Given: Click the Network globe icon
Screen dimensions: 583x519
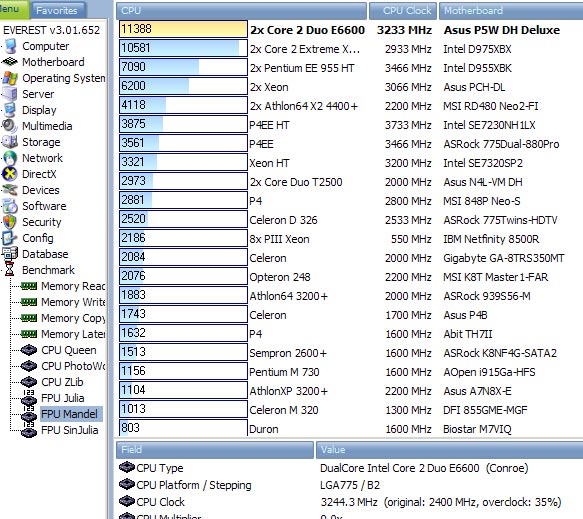Looking at the screenshot, I should tap(10, 158).
